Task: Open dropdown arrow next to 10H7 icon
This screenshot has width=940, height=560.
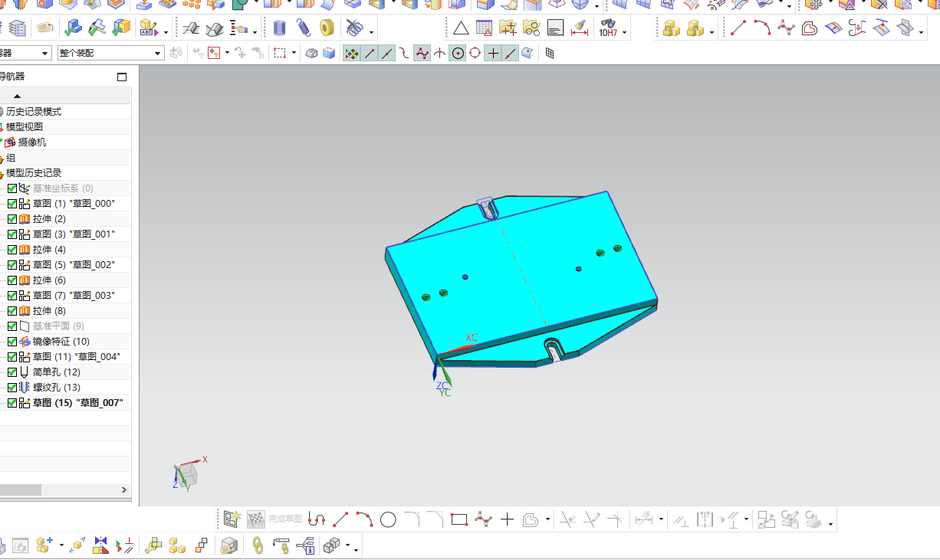Action: [625, 32]
